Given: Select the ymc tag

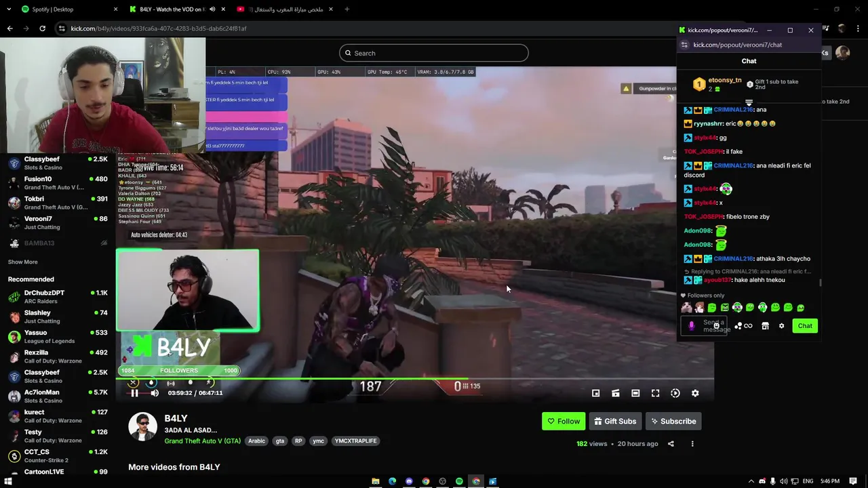Looking at the screenshot, I should (318, 441).
